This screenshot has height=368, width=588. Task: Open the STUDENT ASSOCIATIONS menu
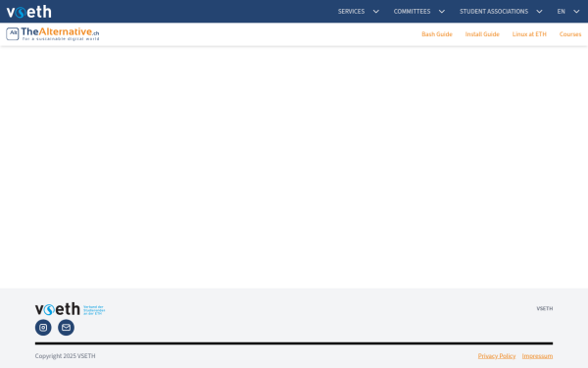click(x=494, y=12)
